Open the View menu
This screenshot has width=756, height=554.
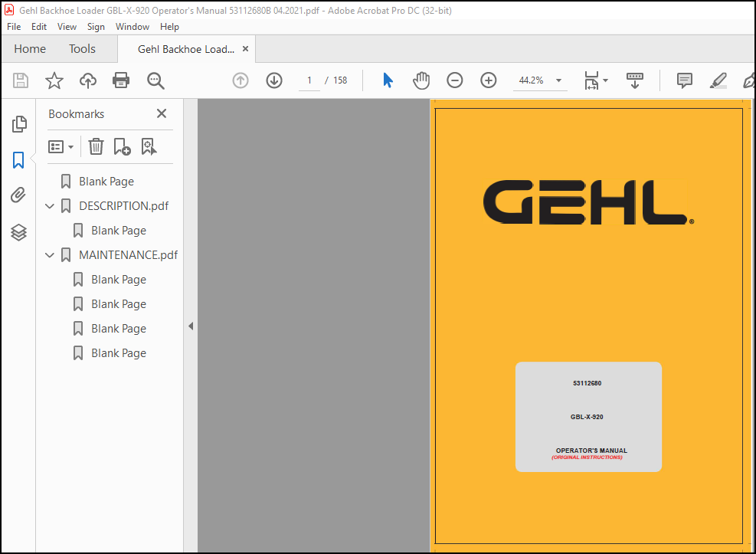pos(67,27)
